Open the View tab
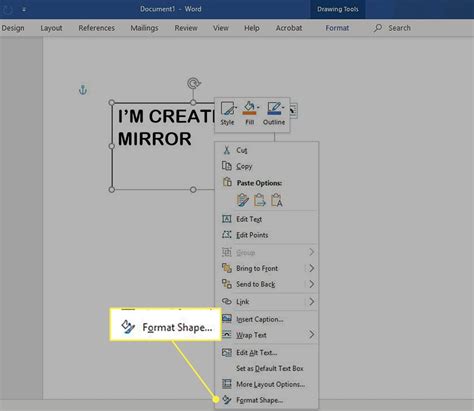The height and width of the screenshot is (411, 474). (x=221, y=28)
